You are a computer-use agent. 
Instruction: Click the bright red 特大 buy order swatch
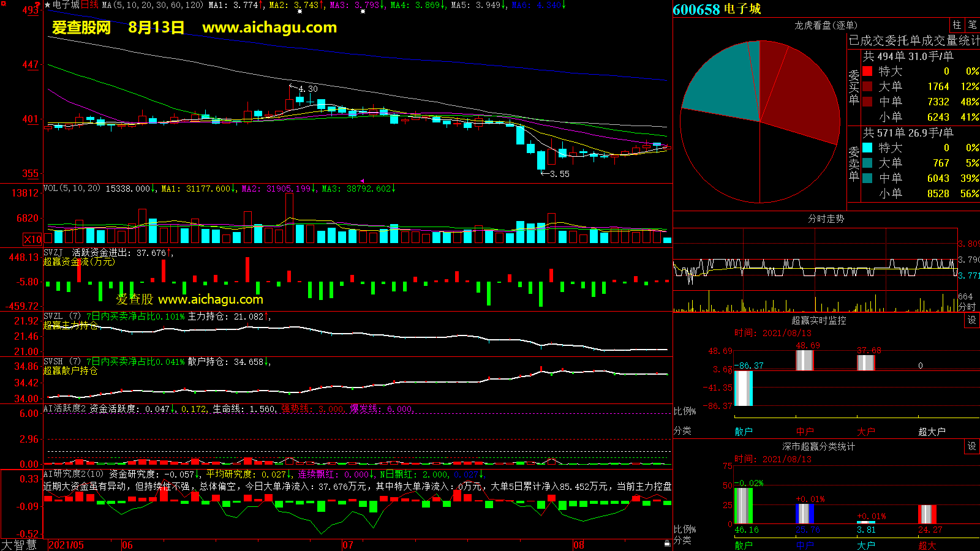click(867, 71)
